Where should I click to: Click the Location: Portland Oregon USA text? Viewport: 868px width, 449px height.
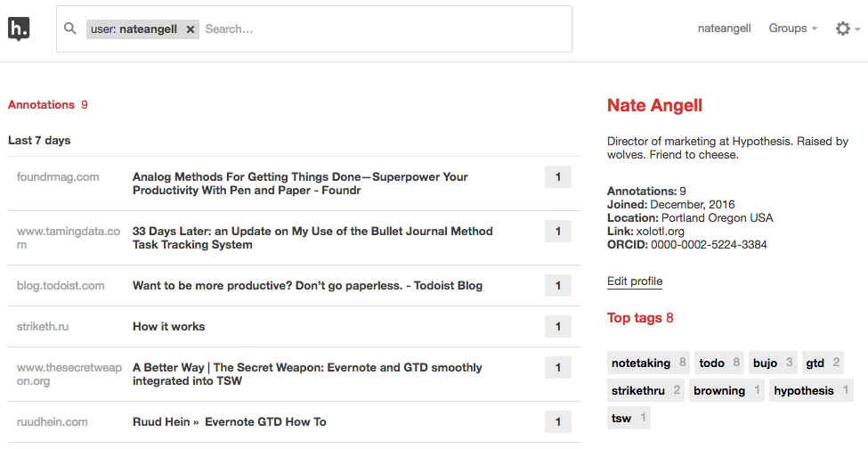(x=690, y=218)
